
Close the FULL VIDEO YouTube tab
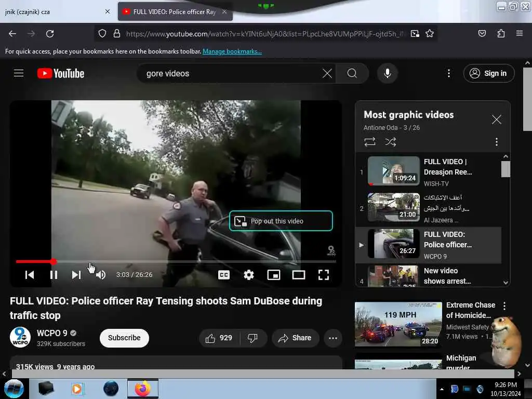224,12
